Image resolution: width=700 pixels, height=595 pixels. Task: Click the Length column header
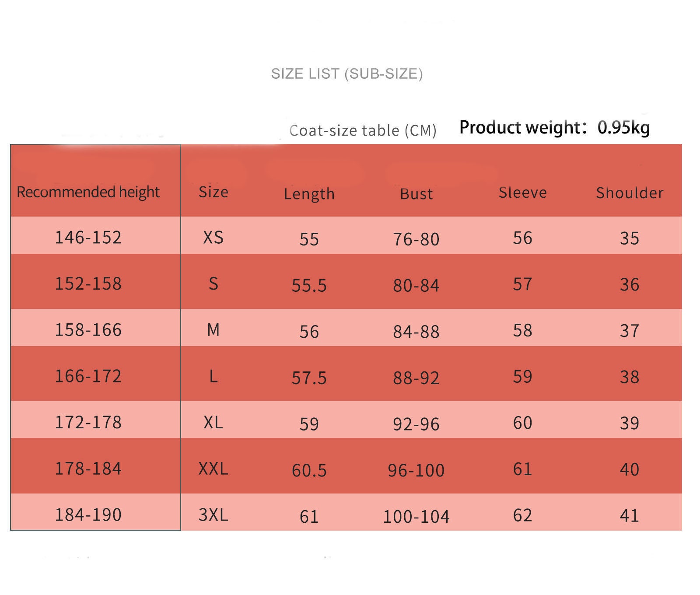coord(309,194)
